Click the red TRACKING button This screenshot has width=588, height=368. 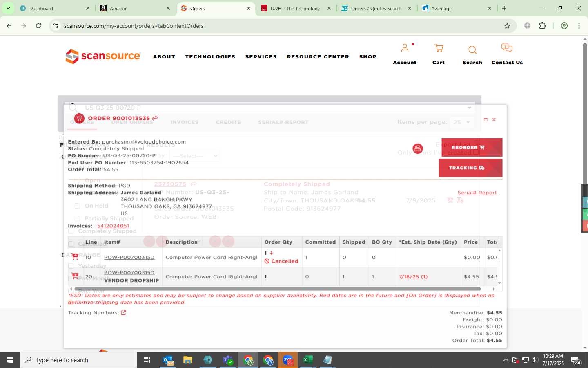point(470,168)
